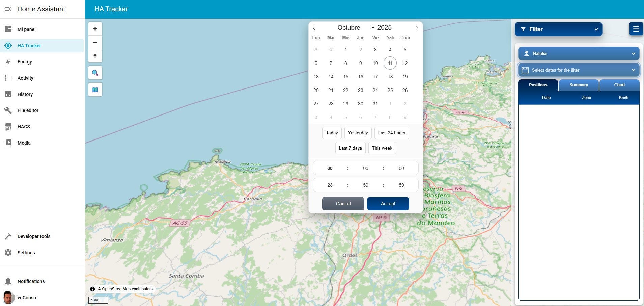Screen dimensions: 644x306
Task: Accept the selected dates
Action: click(x=388, y=204)
